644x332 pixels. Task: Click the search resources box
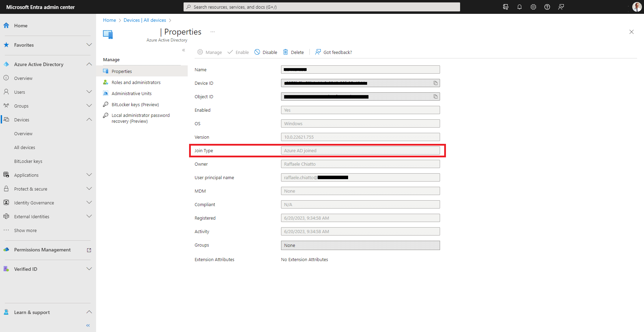(322, 7)
